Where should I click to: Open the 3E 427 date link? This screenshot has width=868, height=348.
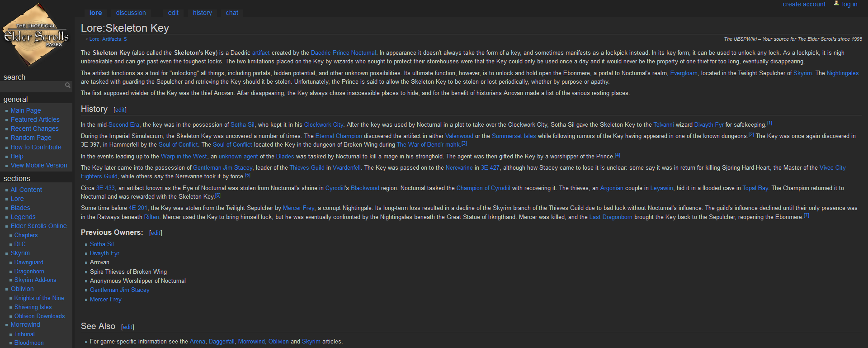coord(490,168)
